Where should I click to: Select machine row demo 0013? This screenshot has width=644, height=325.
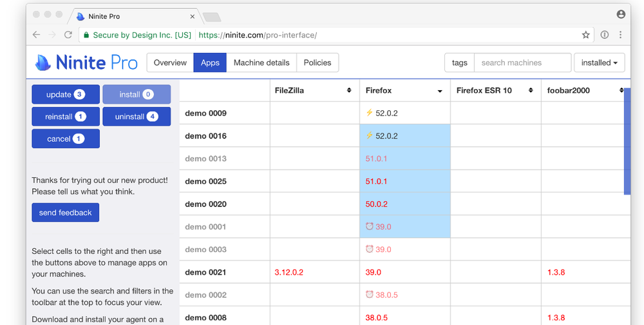point(224,159)
